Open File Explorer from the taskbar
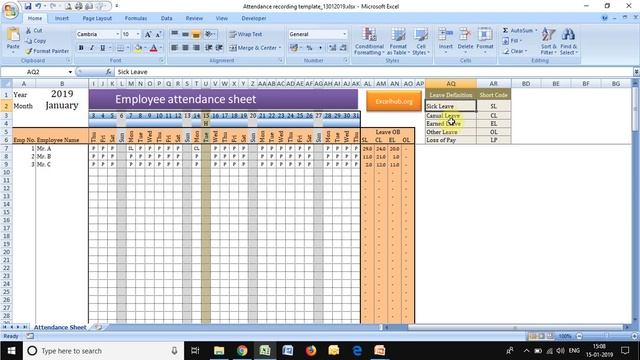 pos(219,351)
